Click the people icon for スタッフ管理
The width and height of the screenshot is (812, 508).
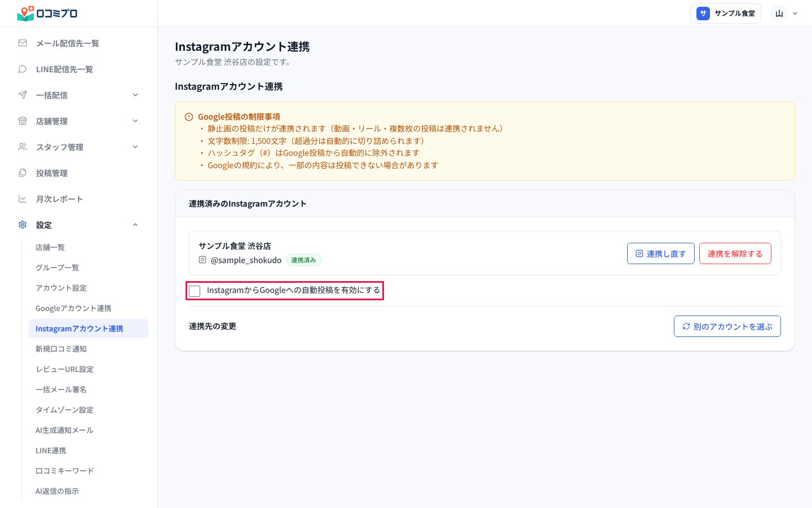23,147
